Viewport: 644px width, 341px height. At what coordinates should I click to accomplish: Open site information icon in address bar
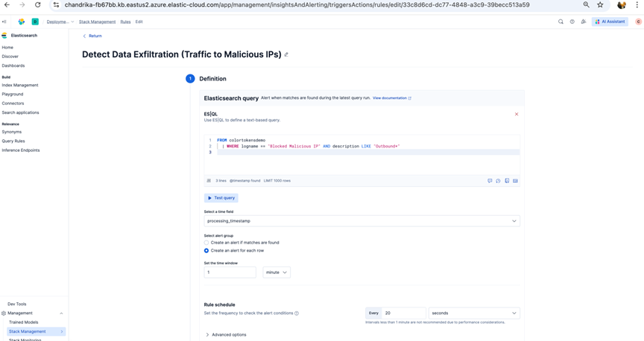[57, 5]
